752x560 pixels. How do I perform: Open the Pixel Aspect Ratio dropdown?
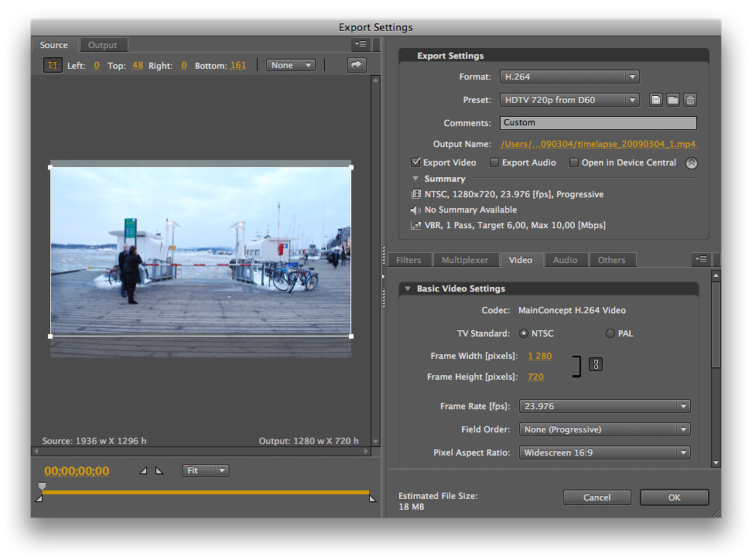[604, 452]
